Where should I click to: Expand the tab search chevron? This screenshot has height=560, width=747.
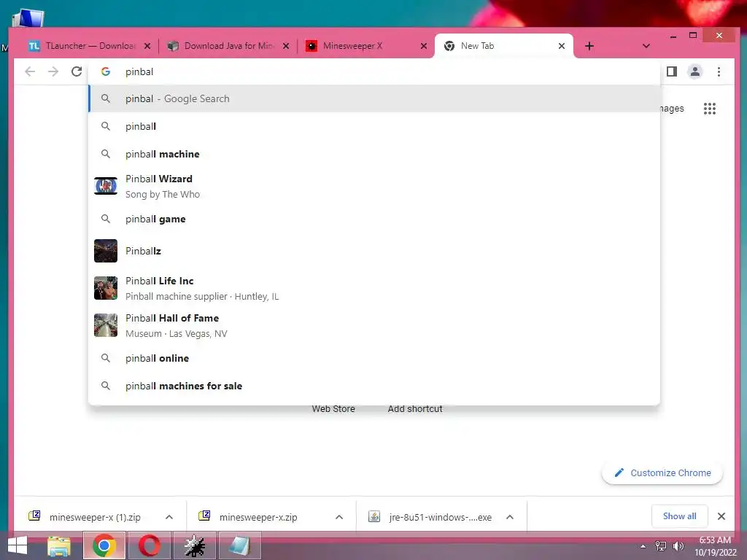click(646, 46)
